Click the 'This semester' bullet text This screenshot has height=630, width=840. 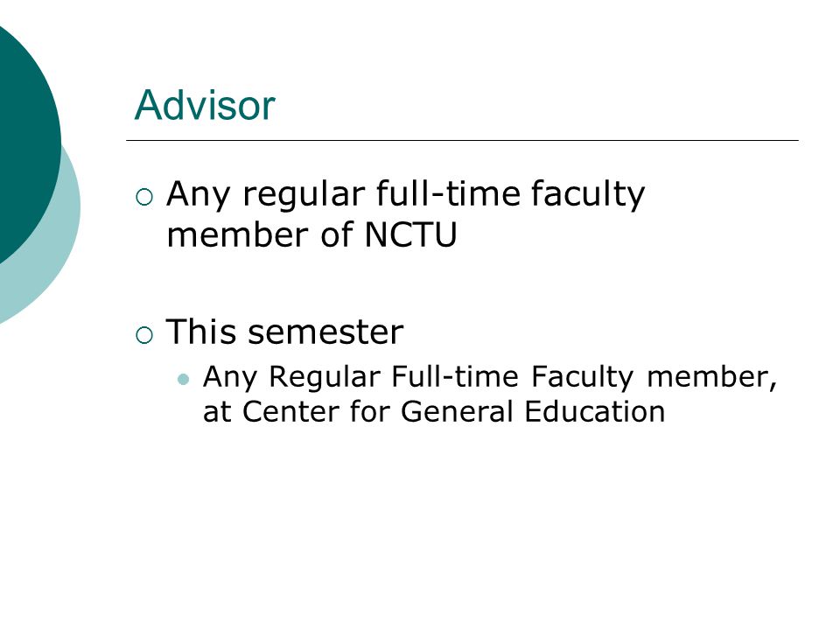(284, 332)
